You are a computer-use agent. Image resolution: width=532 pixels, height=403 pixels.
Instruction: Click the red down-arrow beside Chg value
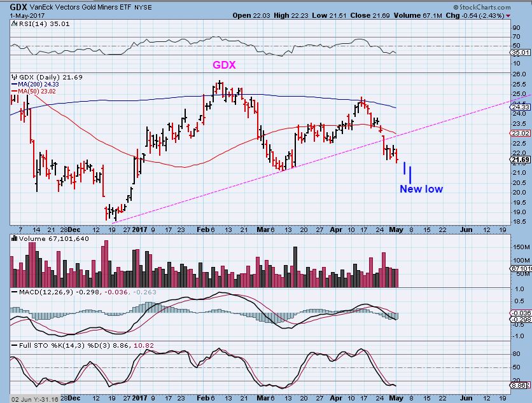[x=508, y=16]
